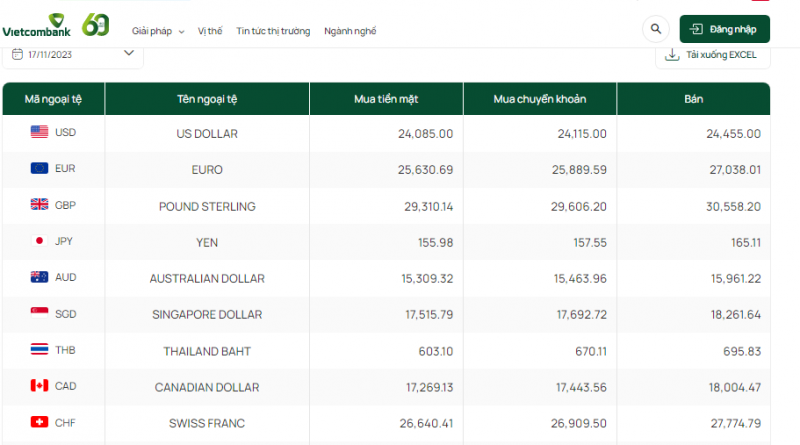Click the Japan flag icon for JPY

tap(40, 241)
